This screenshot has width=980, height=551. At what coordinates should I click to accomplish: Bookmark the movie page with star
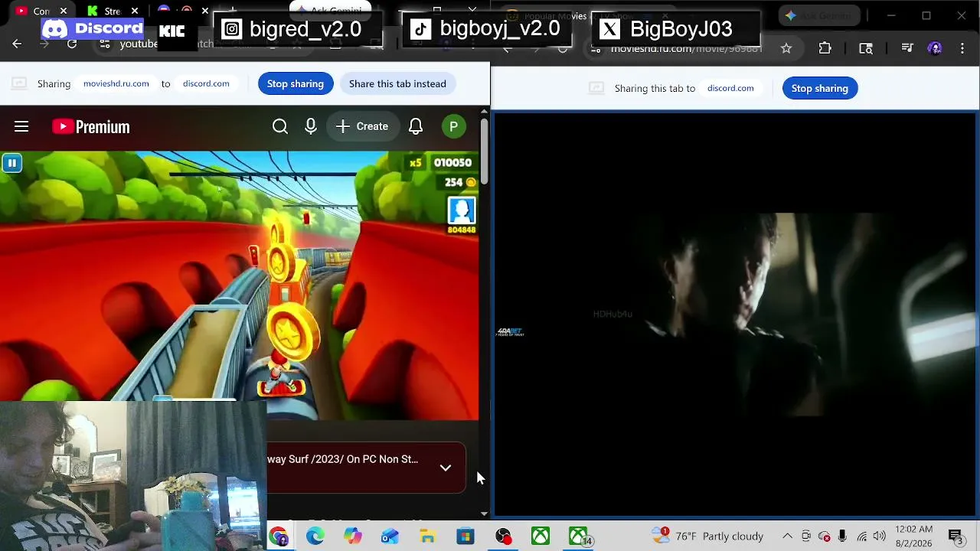point(786,48)
